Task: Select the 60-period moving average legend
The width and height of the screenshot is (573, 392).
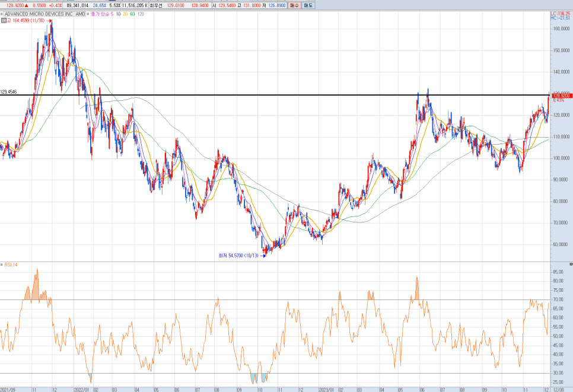Action: (132, 14)
